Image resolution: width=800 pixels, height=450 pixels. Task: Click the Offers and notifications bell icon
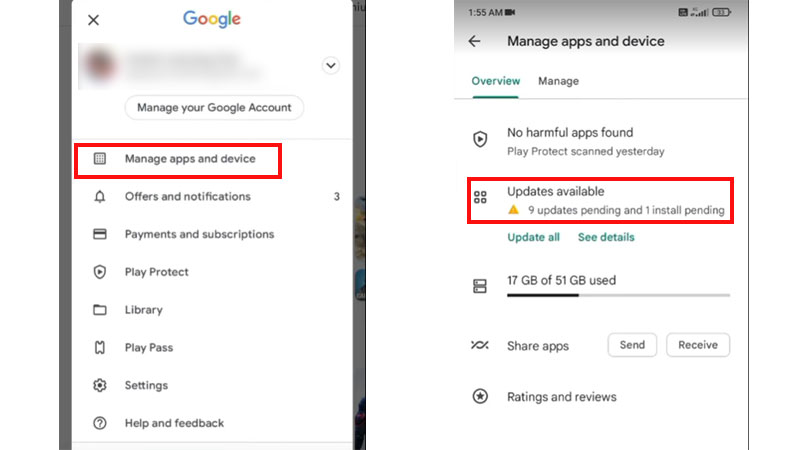(100, 196)
